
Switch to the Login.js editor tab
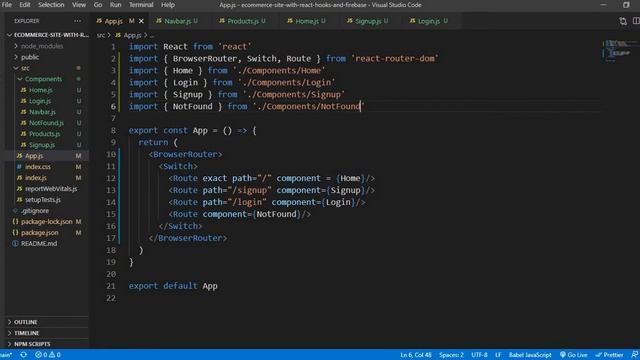pos(429,21)
